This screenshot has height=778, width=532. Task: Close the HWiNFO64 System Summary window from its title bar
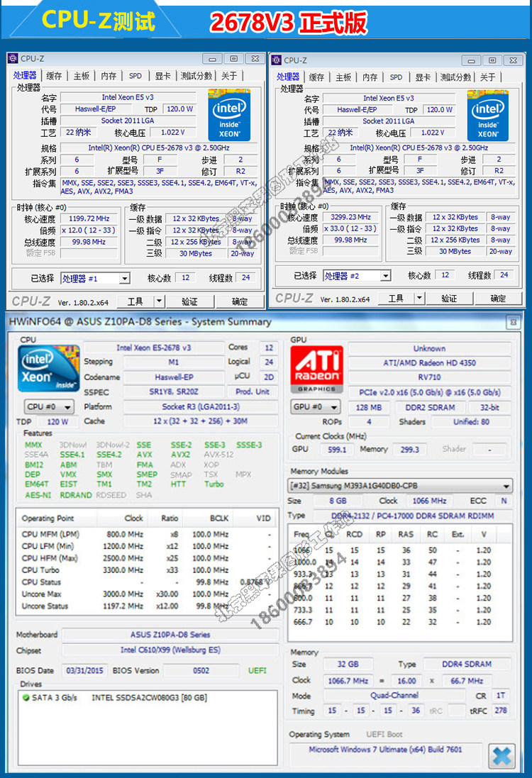tap(513, 322)
